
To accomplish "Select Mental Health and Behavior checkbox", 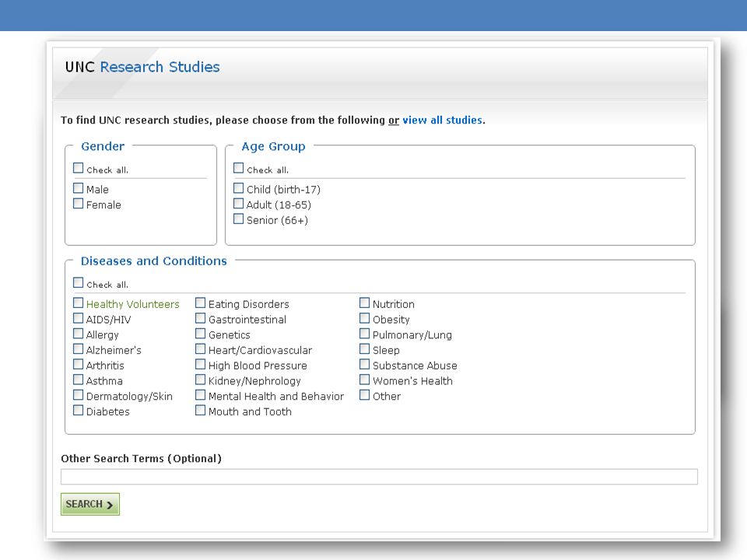I will 200,395.
